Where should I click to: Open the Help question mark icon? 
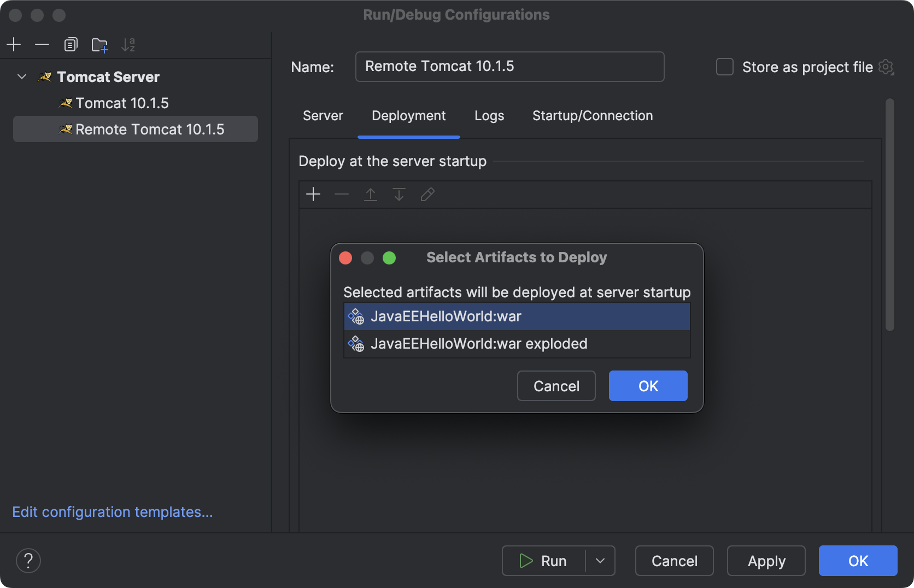point(28,560)
